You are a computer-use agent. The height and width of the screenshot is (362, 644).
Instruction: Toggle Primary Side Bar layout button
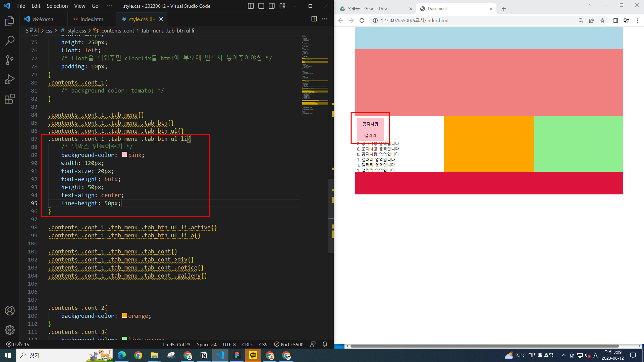click(251, 6)
